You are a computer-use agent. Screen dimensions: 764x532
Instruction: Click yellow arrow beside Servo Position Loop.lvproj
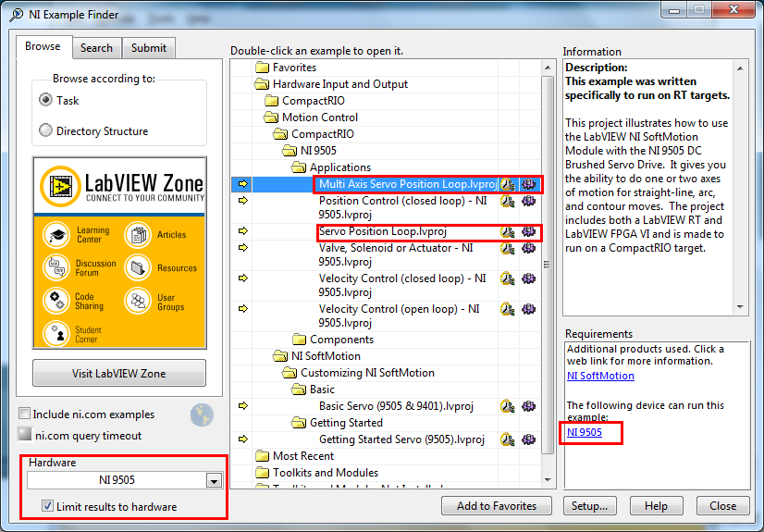(x=242, y=231)
